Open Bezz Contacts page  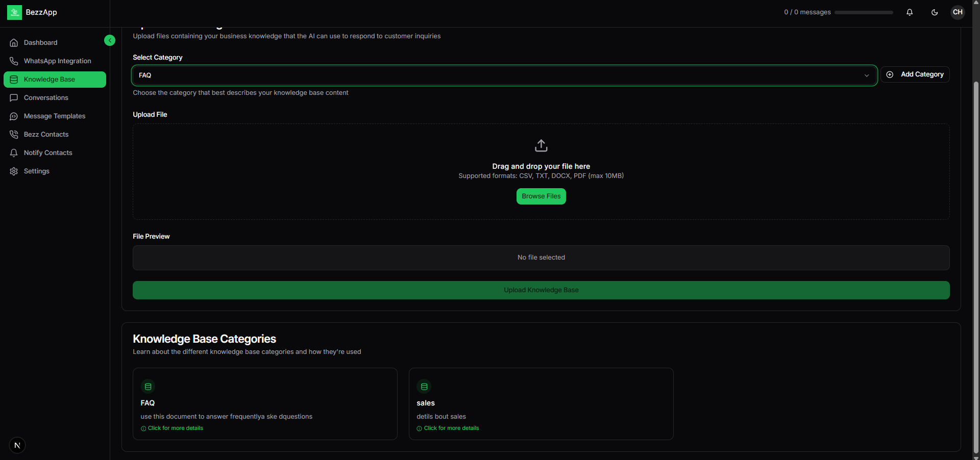[x=55, y=135]
